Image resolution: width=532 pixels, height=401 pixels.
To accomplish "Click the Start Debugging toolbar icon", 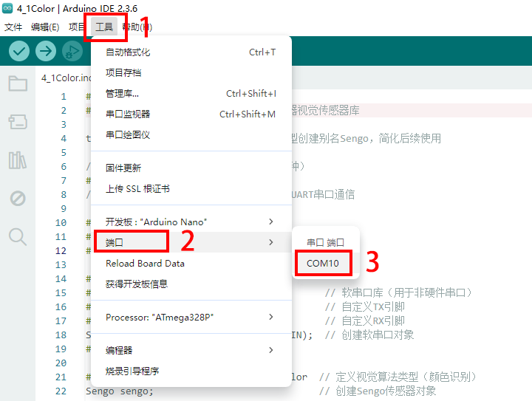I will tap(72, 51).
